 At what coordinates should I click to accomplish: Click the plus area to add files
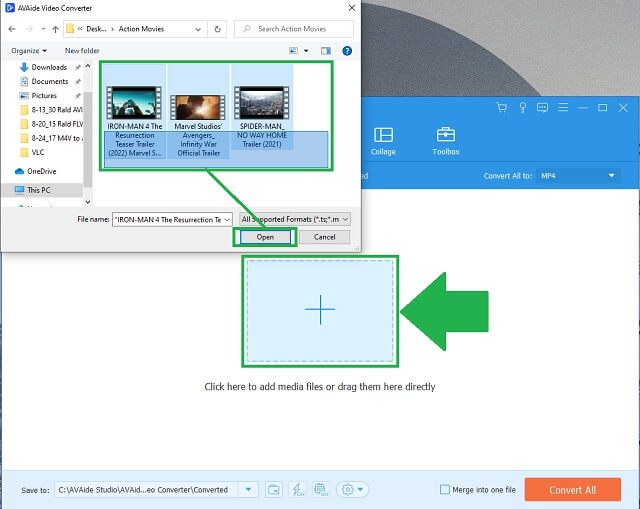(x=320, y=311)
